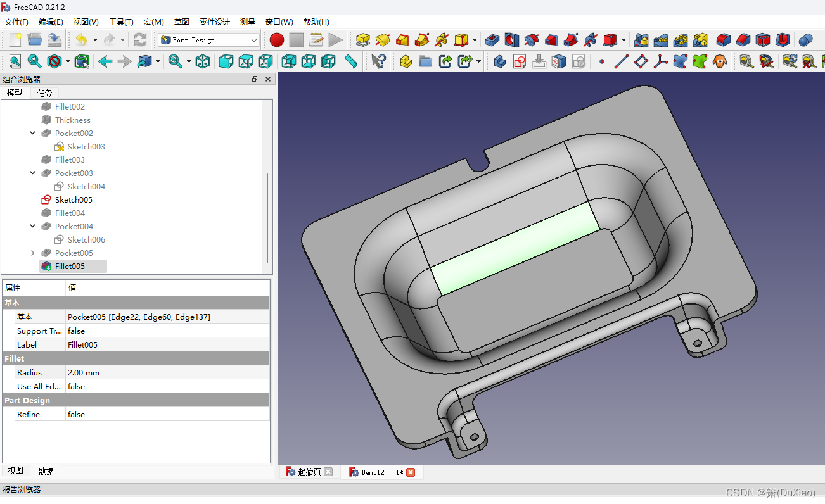This screenshot has height=504, width=825.
Task: Start macro recording with the red circle
Action: (x=277, y=40)
